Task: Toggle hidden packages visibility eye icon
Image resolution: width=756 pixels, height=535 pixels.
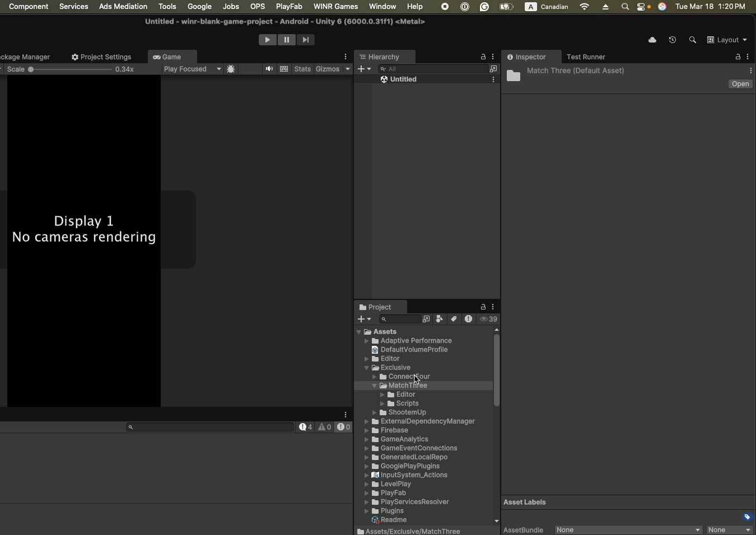Action: [489, 319]
